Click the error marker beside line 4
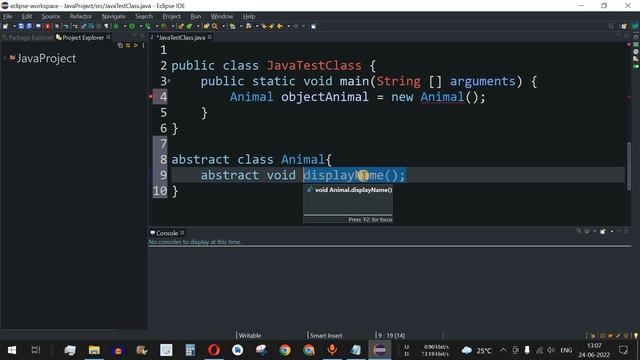Image resolution: width=640 pixels, height=360 pixels. pyautogui.click(x=151, y=97)
